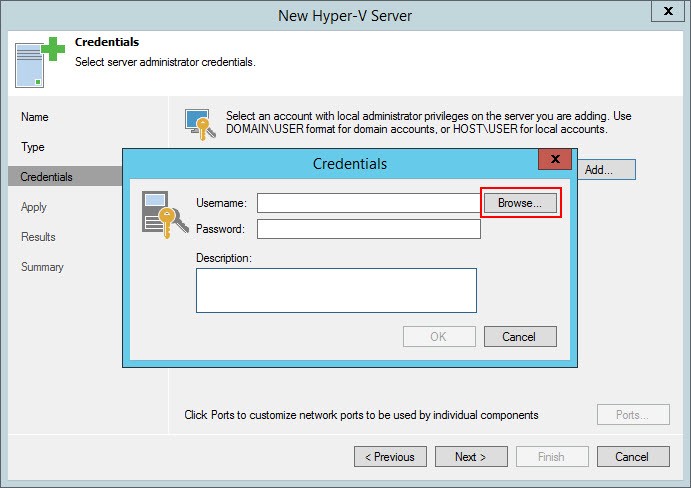
Task: Close the New Hyper-V Server window
Action: (668, 11)
